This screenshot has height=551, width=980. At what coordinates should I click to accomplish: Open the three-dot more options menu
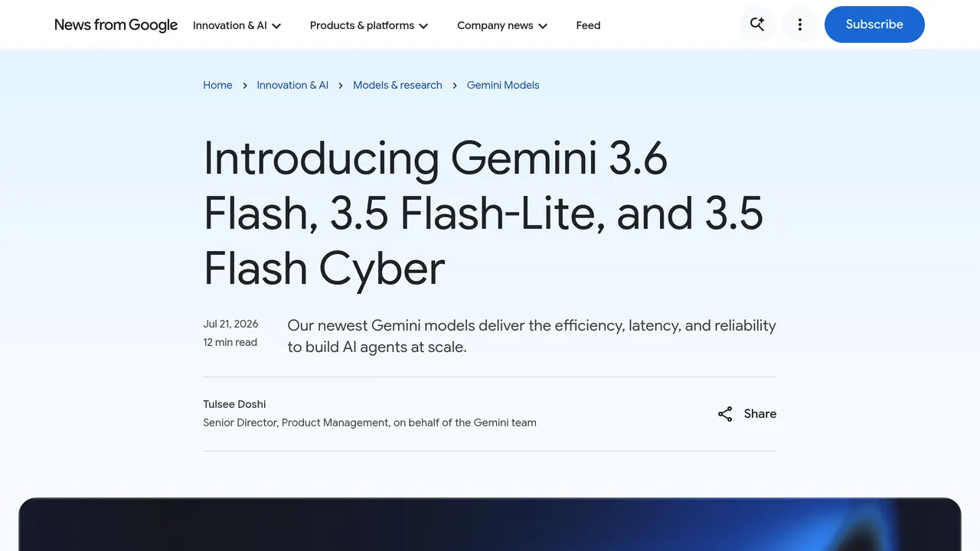pos(800,24)
